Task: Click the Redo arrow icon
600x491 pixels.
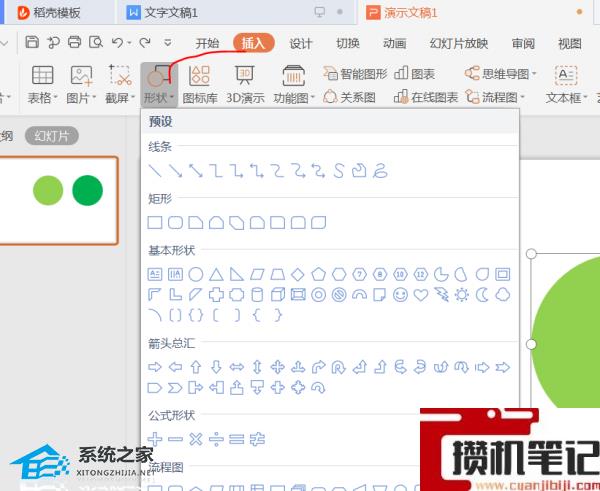Action: 145,42
